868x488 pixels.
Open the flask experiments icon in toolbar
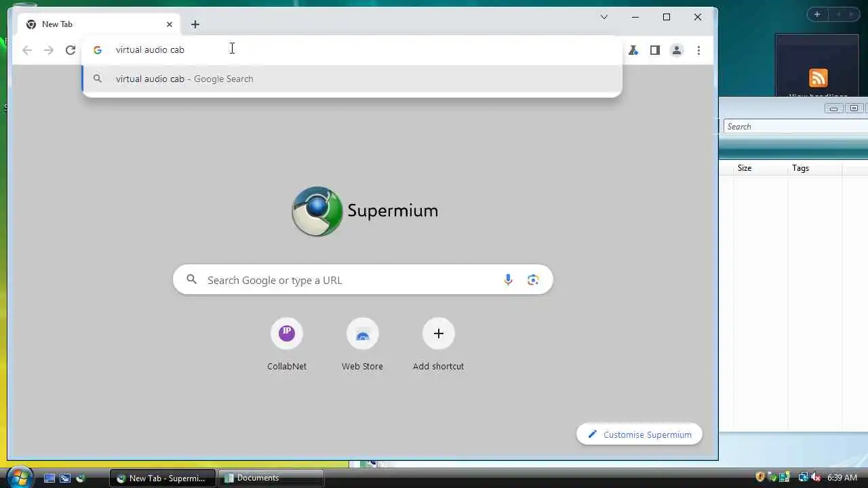point(633,50)
